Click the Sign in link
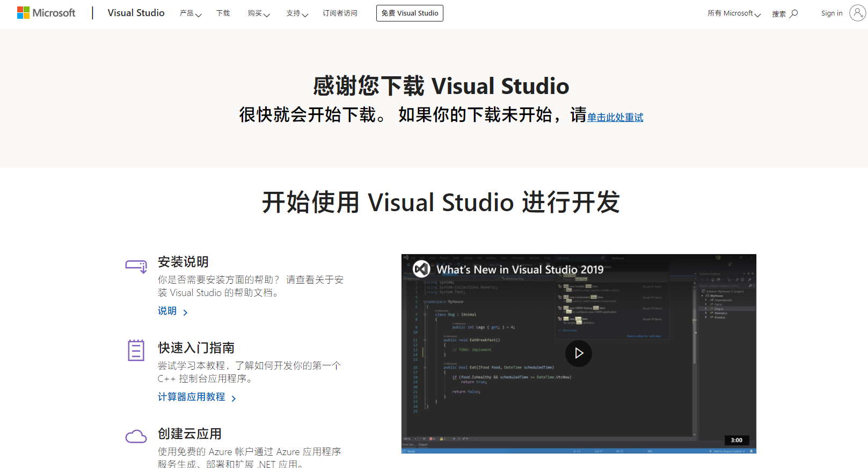This screenshot has height=468, width=868. 831,13
